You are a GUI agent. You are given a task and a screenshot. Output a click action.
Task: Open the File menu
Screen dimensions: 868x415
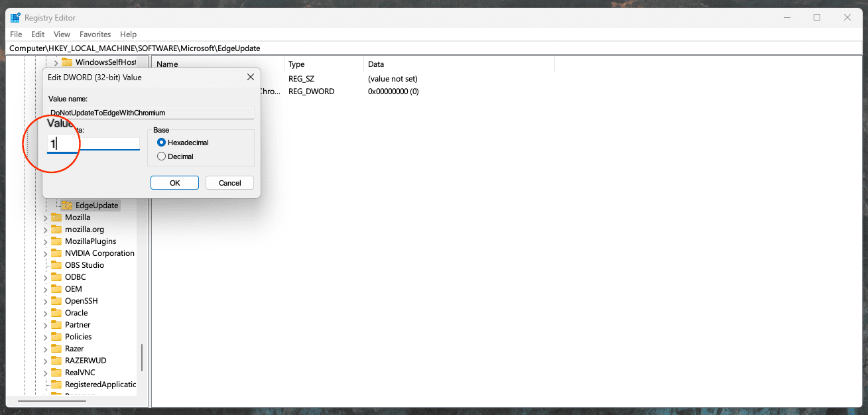[17, 34]
